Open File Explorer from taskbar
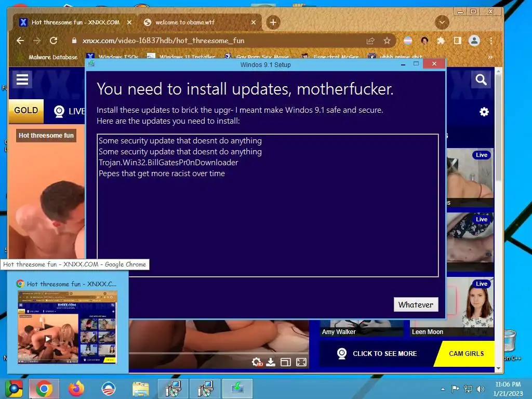 click(141, 389)
